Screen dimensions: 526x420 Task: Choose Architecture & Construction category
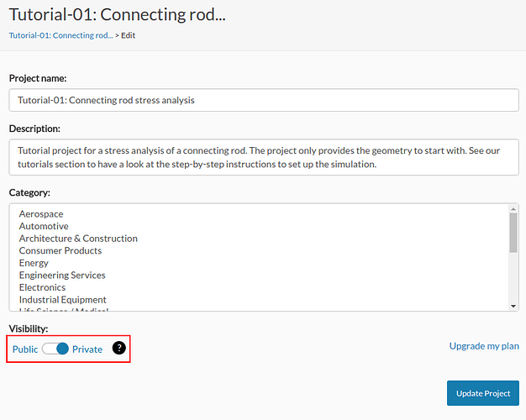[x=78, y=239]
